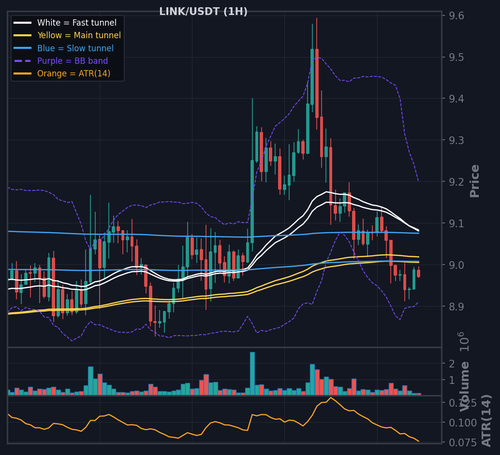Click the yellow line swatch in legend
Image resolution: width=500 pixels, height=455 pixels.
coord(22,35)
